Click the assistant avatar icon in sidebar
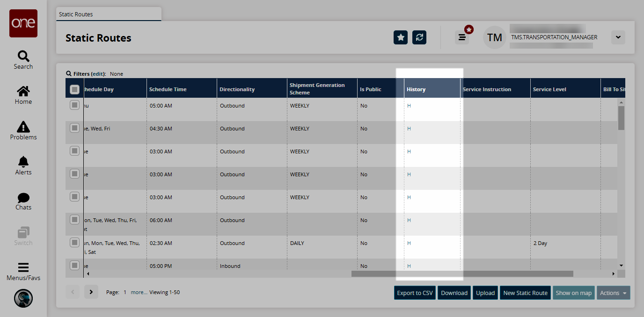Image resolution: width=644 pixels, height=317 pixels. [x=23, y=298]
